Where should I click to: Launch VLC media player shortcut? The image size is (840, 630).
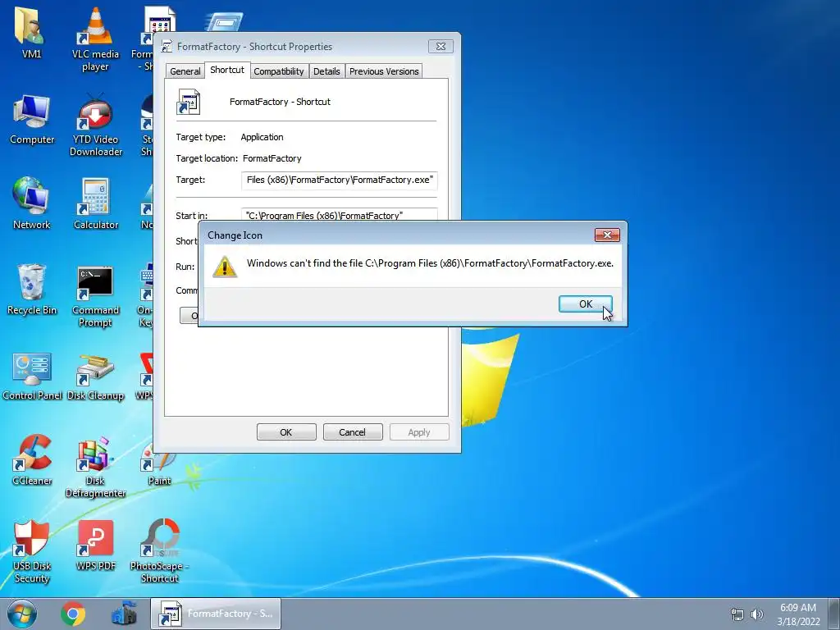(95, 39)
